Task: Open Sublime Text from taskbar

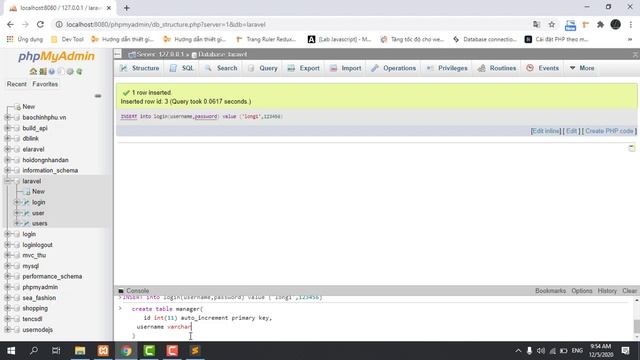Action: (x=195, y=351)
